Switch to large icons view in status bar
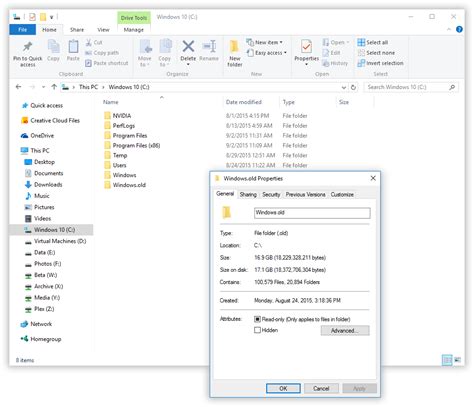 (x=458, y=360)
